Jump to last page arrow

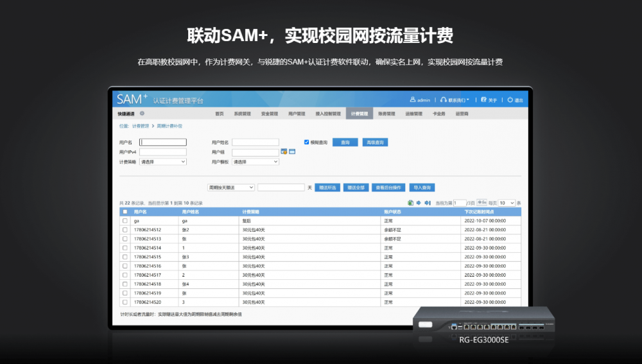pos(428,203)
